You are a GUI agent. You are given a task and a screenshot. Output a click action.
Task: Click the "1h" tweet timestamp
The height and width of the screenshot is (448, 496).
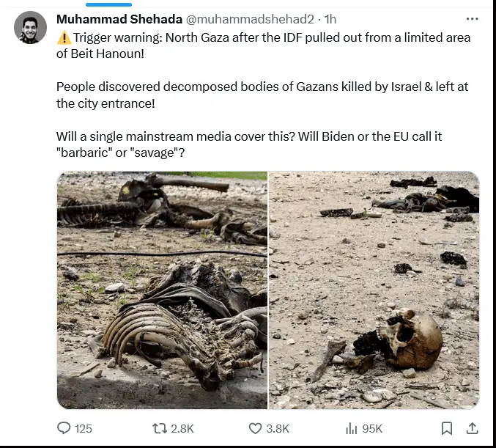[330, 19]
